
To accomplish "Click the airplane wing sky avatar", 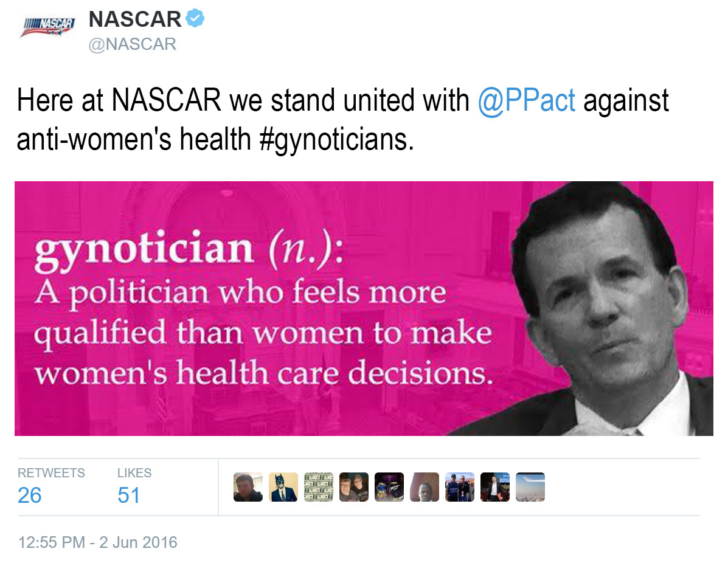I will tap(530, 487).
